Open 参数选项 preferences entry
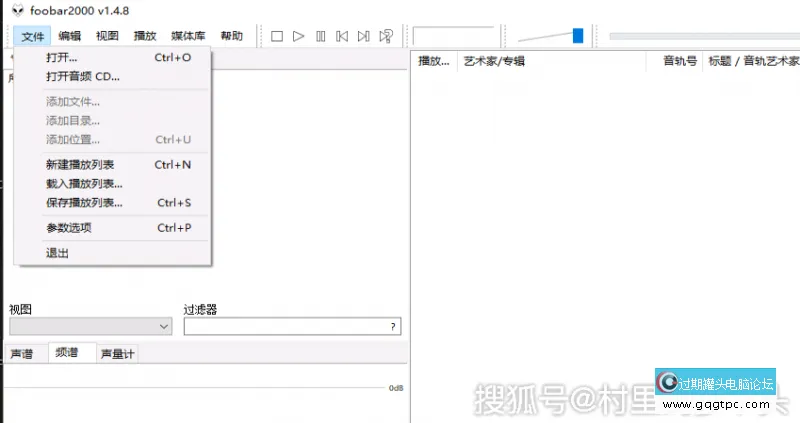The width and height of the screenshot is (800, 423). [112, 228]
